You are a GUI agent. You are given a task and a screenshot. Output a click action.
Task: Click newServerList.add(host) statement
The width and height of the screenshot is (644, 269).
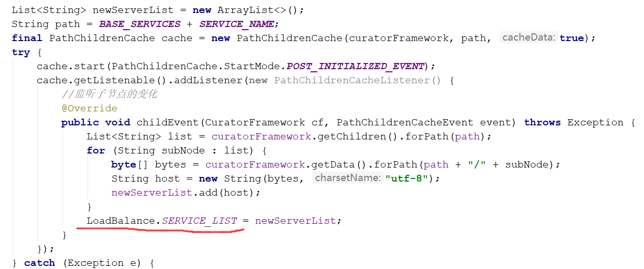(x=186, y=193)
